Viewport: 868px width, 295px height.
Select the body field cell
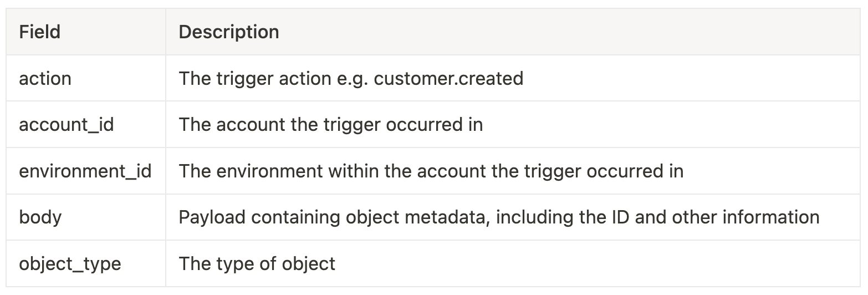click(40, 217)
